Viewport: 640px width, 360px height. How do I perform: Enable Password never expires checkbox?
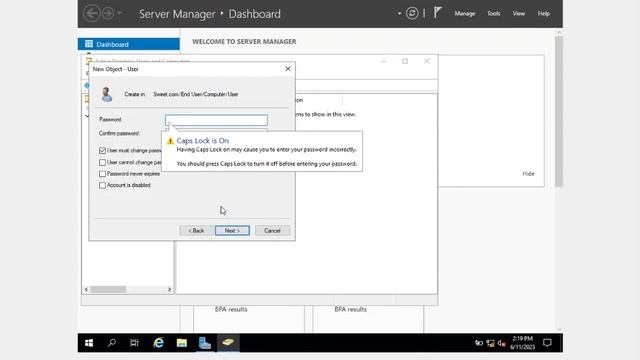coord(102,174)
